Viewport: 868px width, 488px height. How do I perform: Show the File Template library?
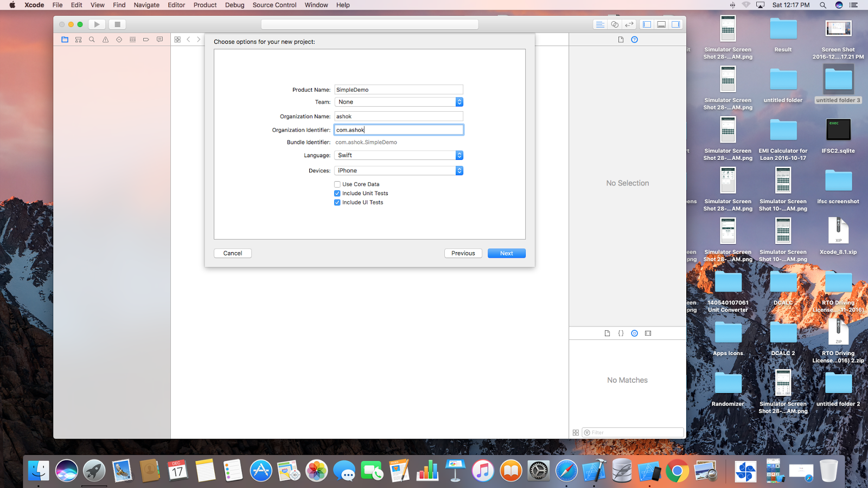608,333
